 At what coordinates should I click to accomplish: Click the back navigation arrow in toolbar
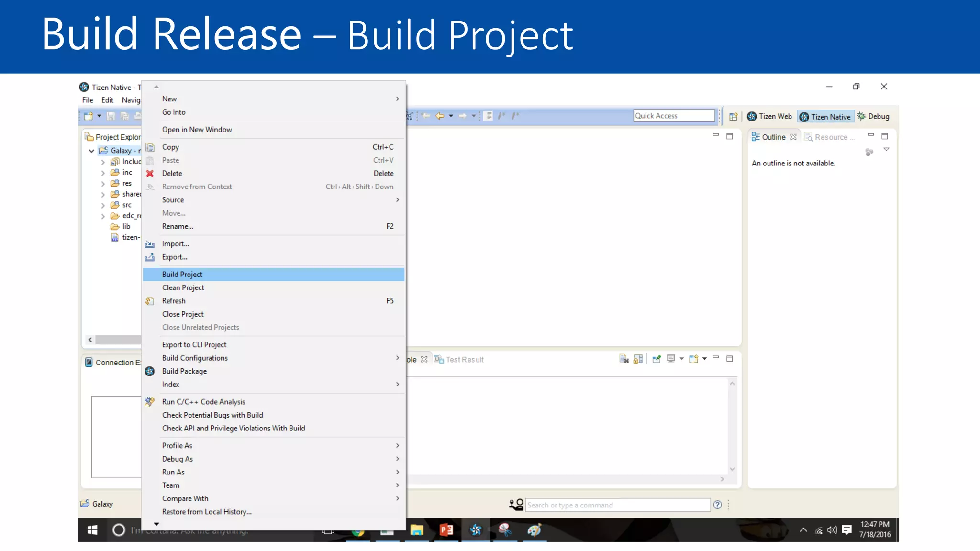(x=440, y=116)
